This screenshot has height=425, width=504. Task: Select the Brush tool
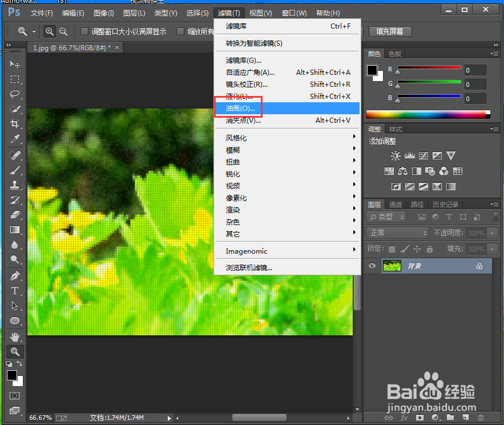[x=14, y=170]
